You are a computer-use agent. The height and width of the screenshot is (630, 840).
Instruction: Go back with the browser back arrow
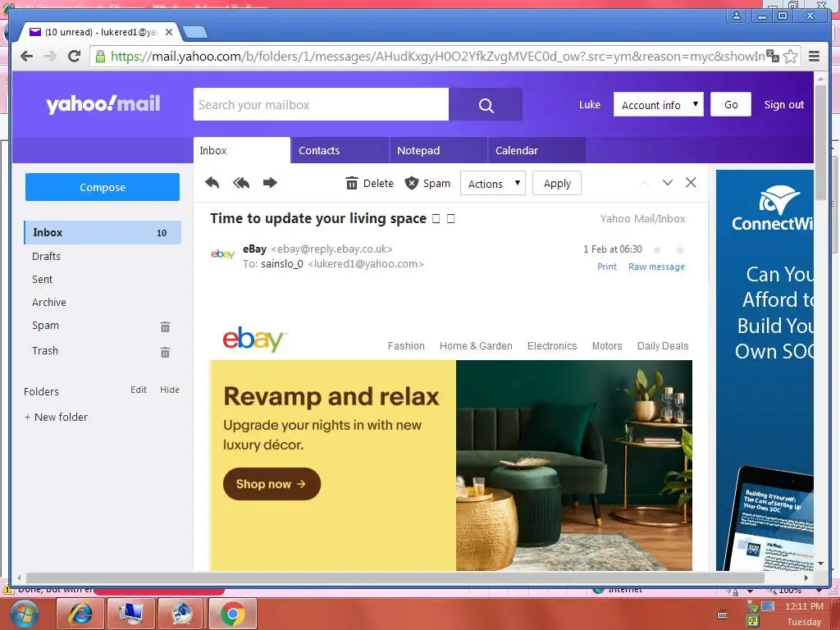coord(26,57)
